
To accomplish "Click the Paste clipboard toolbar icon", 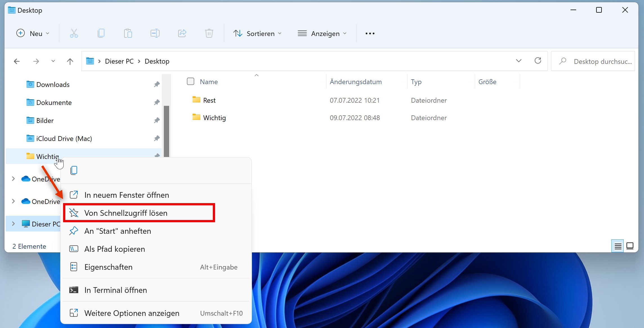I will [x=128, y=33].
